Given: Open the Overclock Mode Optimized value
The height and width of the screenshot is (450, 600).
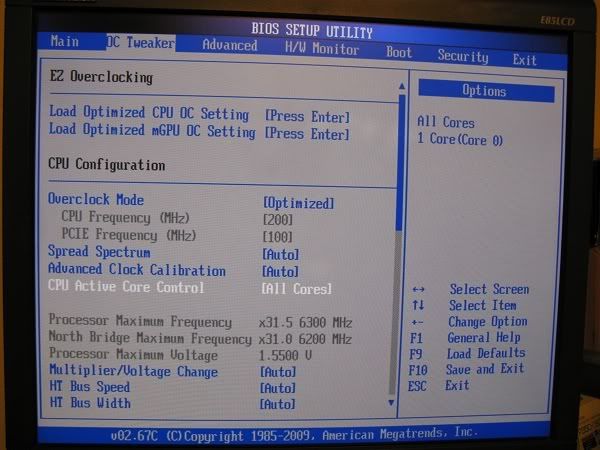Looking at the screenshot, I should coord(298,203).
